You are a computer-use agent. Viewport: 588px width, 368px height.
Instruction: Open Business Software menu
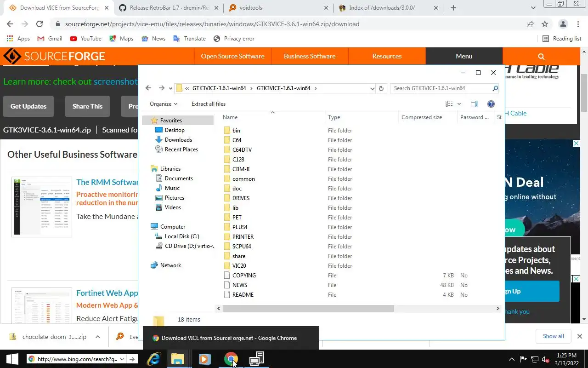click(310, 56)
